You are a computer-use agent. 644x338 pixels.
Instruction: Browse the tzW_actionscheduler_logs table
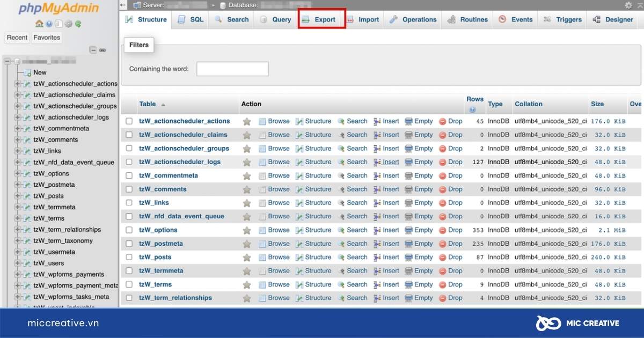[x=274, y=162]
